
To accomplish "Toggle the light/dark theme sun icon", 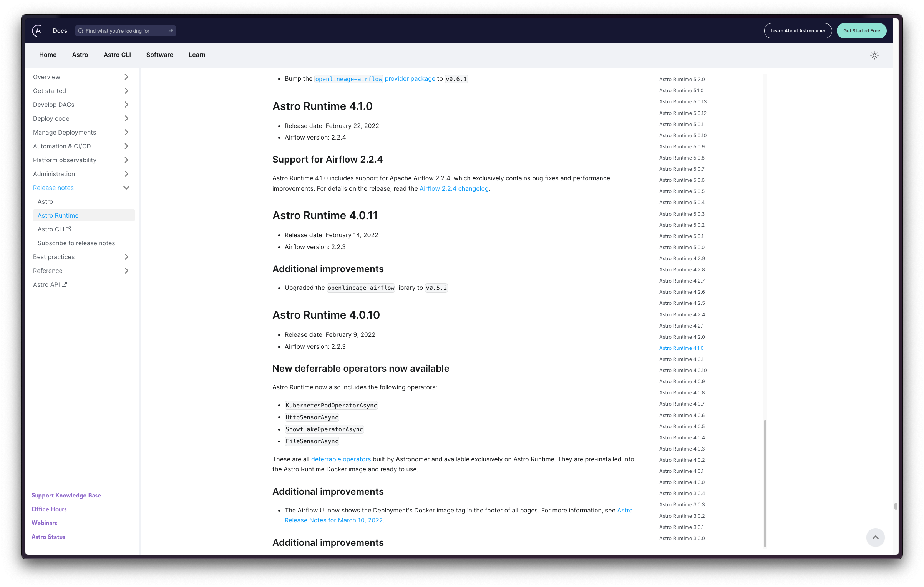I will pyautogui.click(x=874, y=55).
